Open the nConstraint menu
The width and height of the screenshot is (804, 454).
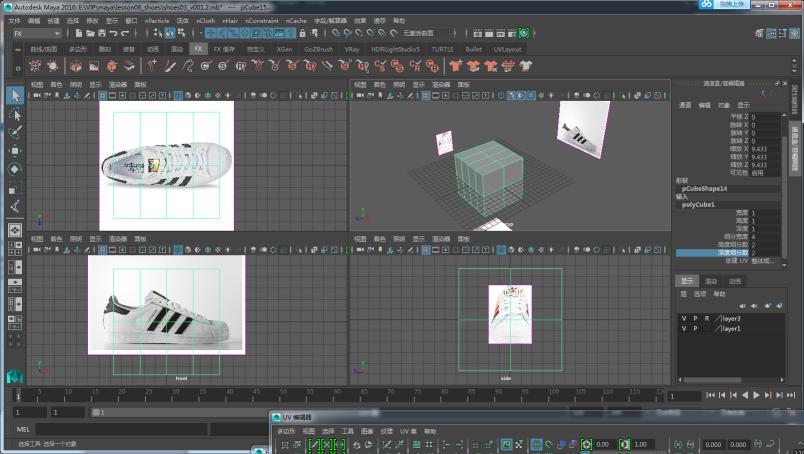pos(262,21)
